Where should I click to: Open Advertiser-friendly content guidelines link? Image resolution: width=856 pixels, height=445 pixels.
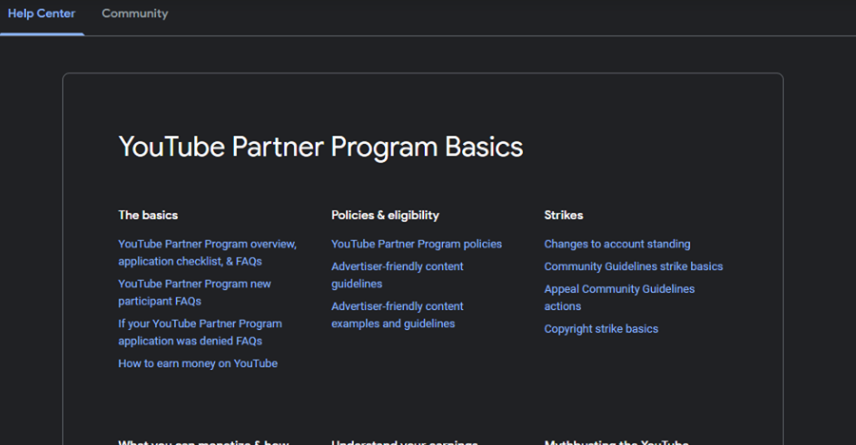tap(397, 275)
